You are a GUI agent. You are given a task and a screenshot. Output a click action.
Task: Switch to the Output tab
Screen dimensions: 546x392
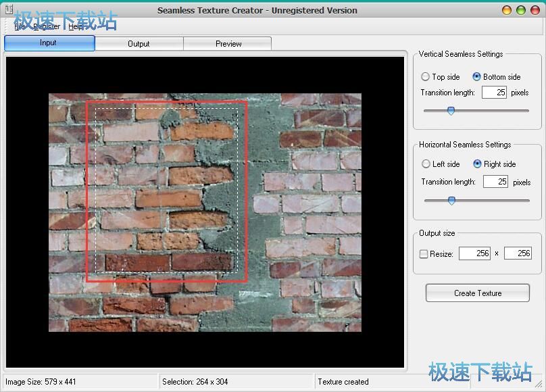139,44
